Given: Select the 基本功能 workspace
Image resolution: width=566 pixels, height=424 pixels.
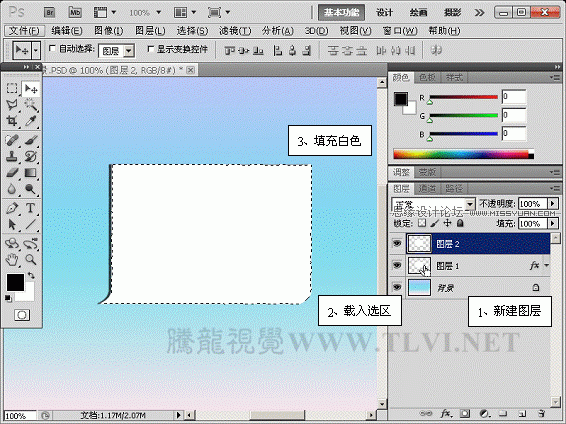Looking at the screenshot, I should pos(341,13).
